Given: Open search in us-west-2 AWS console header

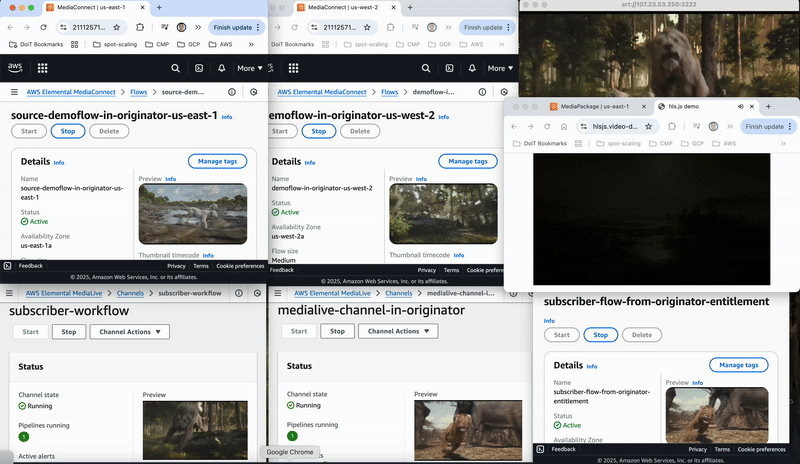Looking at the screenshot, I should pyautogui.click(x=426, y=68).
